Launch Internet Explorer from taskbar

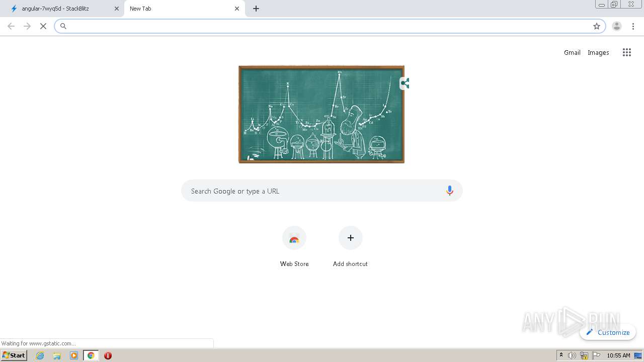(40, 355)
